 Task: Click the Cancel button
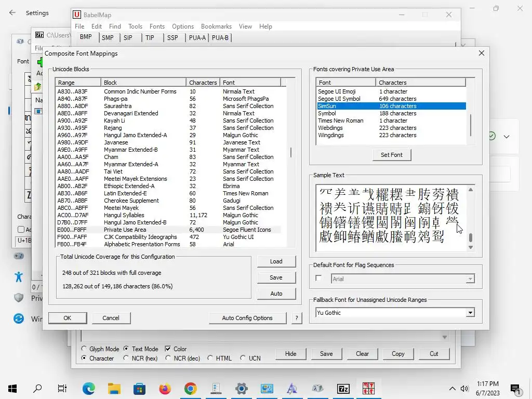pos(111,318)
